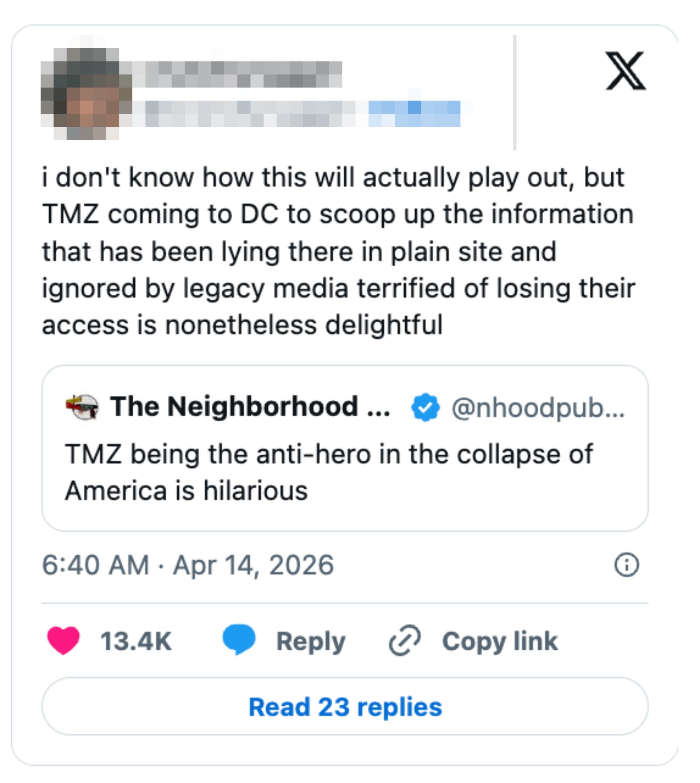Open the main tweet text about TMZ coming to DC
Image resolution: width=700 pixels, height=783 pixels.
[338, 250]
